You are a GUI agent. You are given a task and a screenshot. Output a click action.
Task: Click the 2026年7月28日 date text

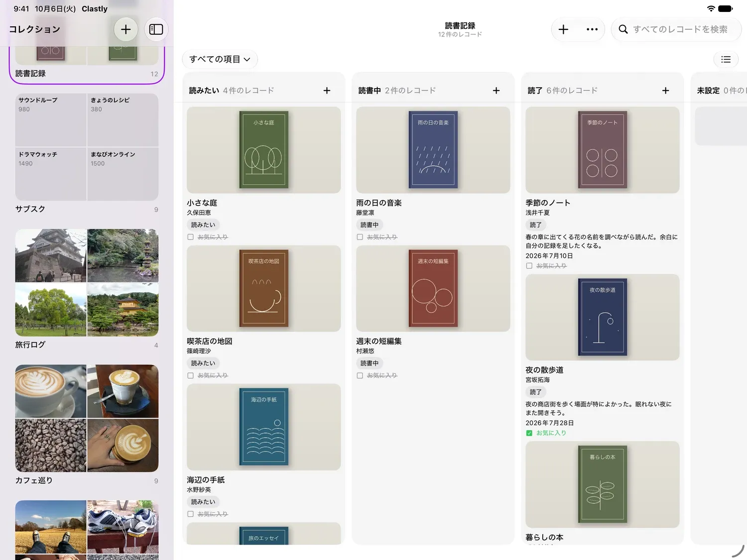click(550, 423)
